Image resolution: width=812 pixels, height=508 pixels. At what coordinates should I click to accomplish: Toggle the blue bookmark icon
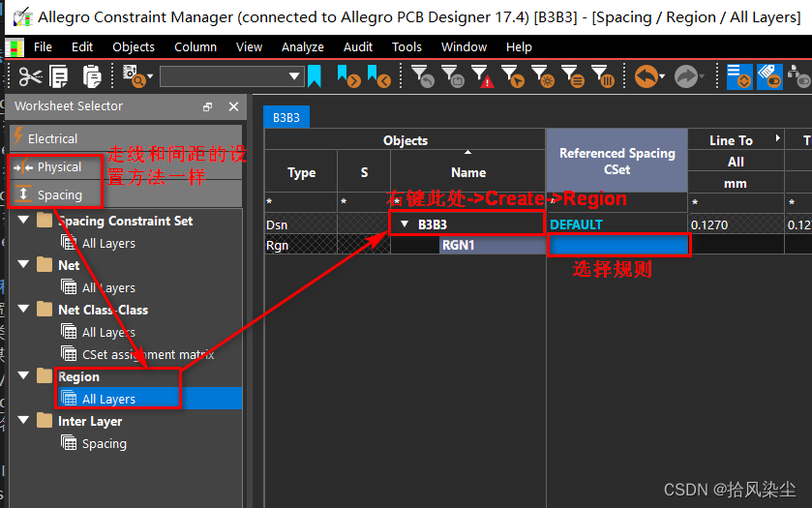click(x=315, y=76)
